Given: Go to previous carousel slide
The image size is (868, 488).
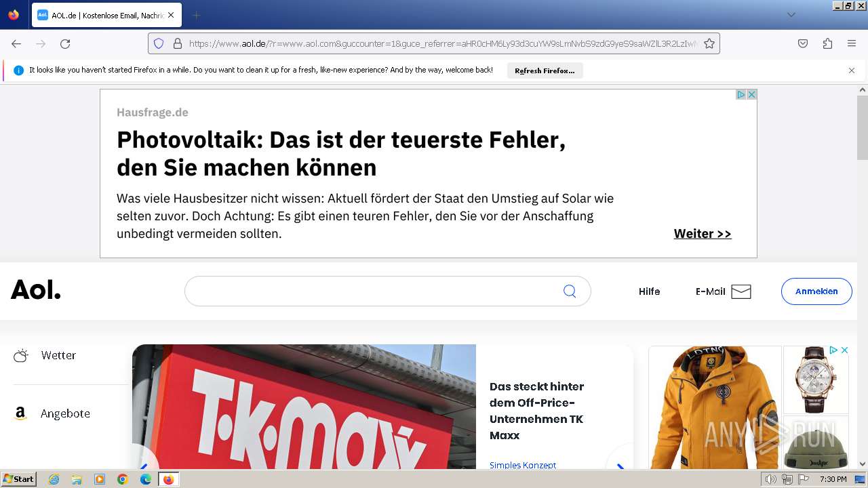Looking at the screenshot, I should click(x=144, y=465).
